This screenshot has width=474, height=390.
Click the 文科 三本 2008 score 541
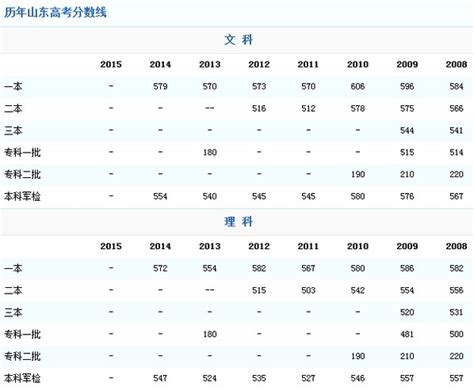pos(456,130)
